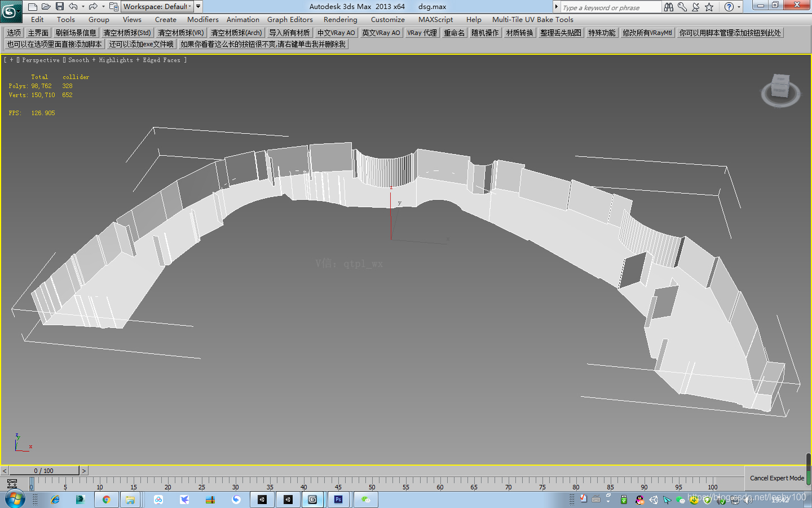
Task: Open the redo history dropdown arrow
Action: [x=103, y=7]
